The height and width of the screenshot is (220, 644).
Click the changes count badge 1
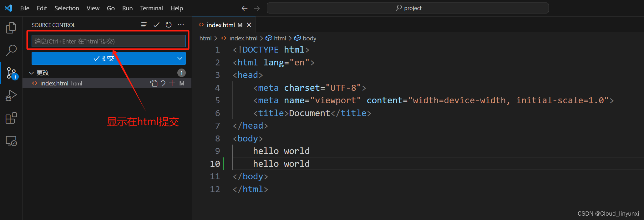(x=181, y=73)
